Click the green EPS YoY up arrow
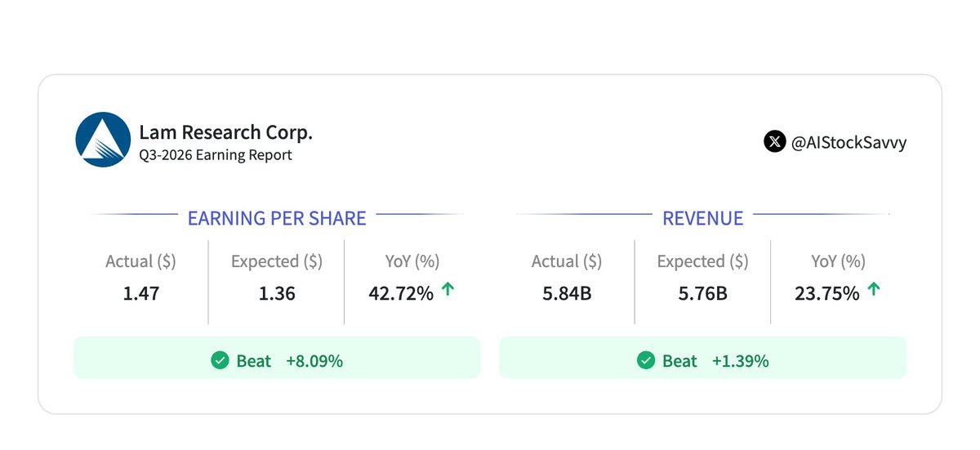 (x=448, y=288)
